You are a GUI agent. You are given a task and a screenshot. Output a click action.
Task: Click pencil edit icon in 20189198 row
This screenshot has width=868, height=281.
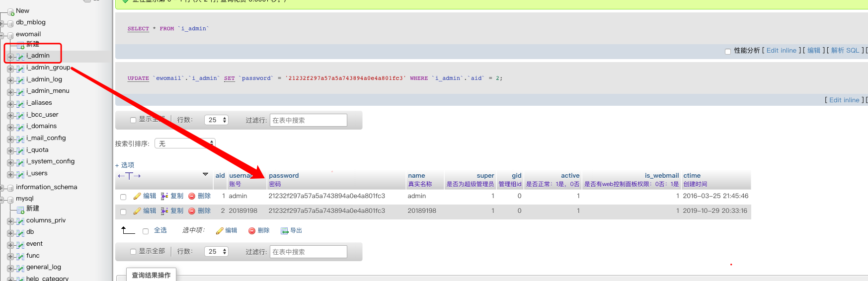click(137, 211)
